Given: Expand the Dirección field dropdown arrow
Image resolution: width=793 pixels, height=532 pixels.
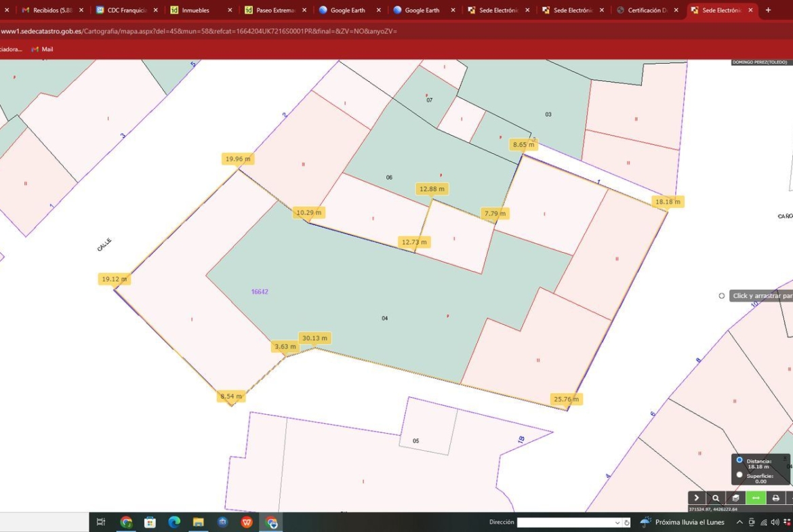Looking at the screenshot, I should (x=617, y=523).
